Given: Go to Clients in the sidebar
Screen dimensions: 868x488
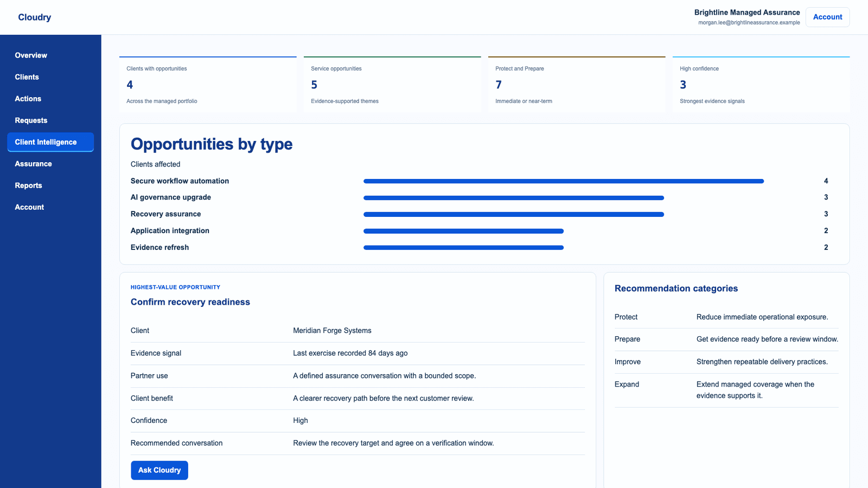Looking at the screenshot, I should 50,77.
